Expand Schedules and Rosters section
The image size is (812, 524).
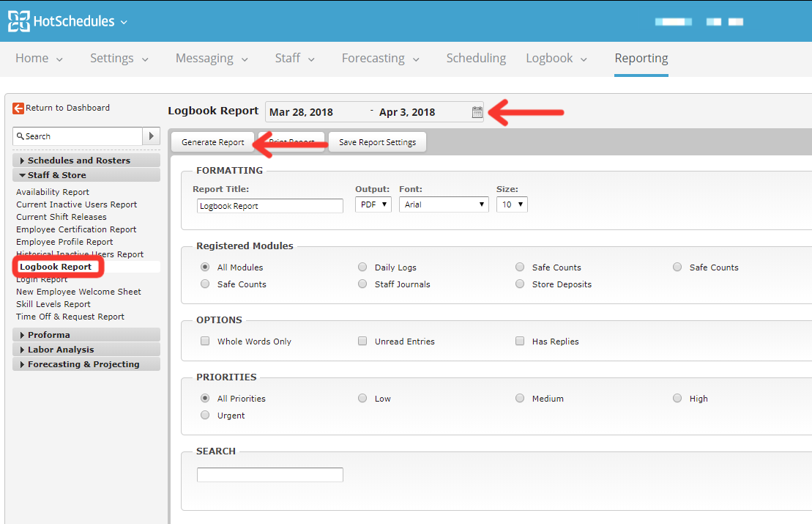coord(86,160)
